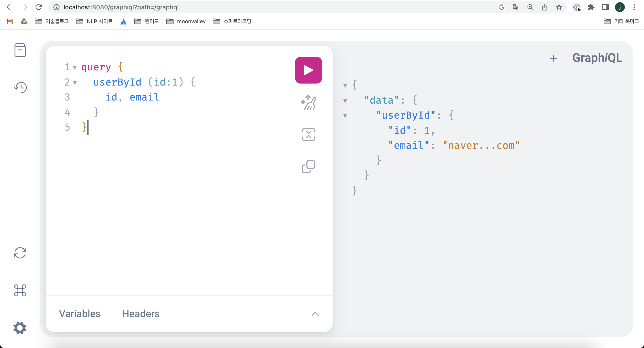Prettify the query with the magic wand icon
644x348 pixels.
308,103
